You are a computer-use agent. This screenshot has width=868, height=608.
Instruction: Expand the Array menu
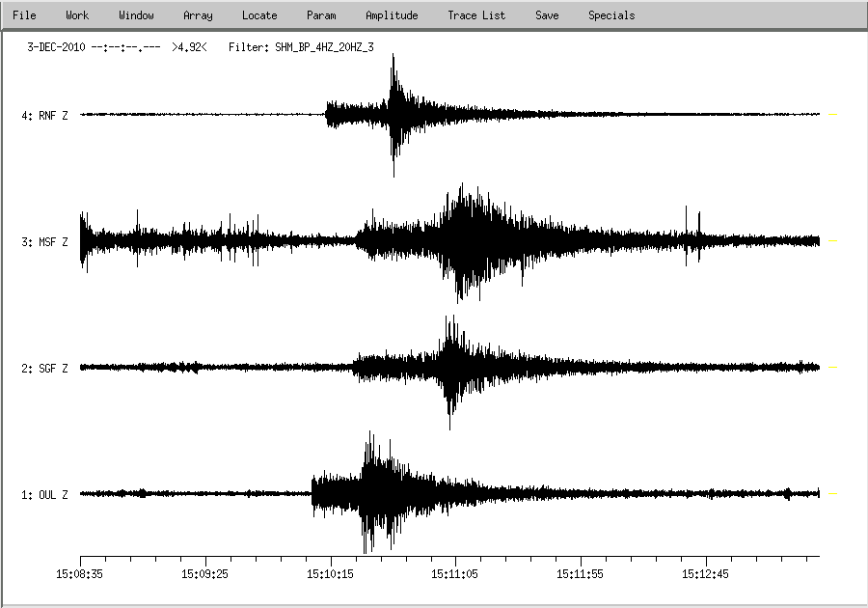click(x=198, y=15)
